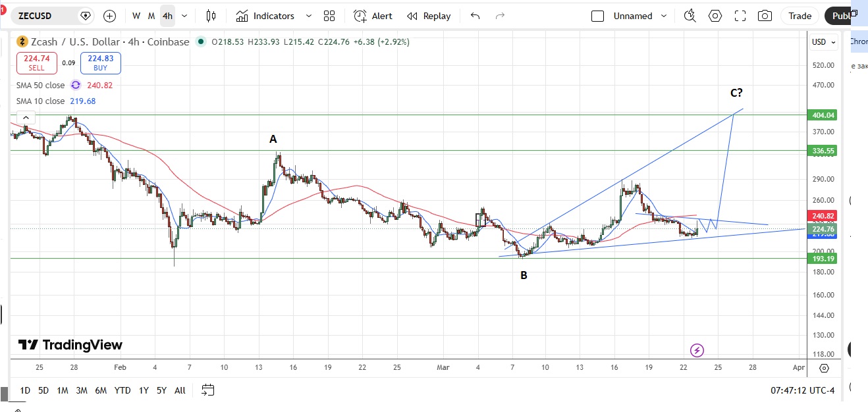The height and width of the screenshot is (412, 868).
Task: Select the YTD date range tab
Action: tap(122, 390)
